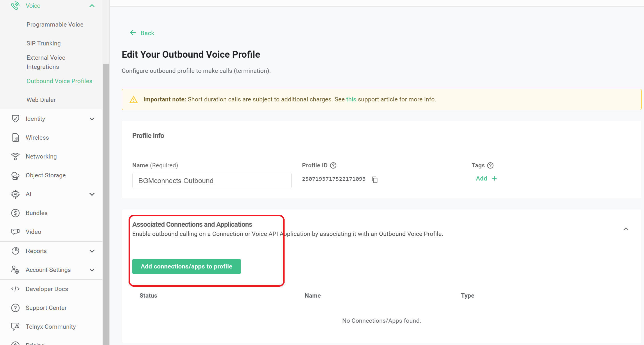Click the Developer Docs code icon
The height and width of the screenshot is (345, 644).
(x=15, y=289)
